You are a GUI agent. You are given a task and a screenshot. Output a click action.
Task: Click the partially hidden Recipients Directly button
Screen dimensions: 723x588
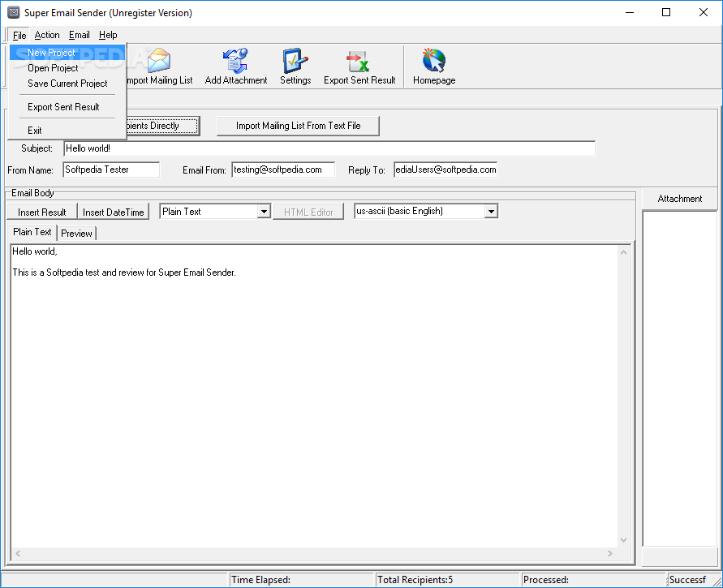[163, 126]
